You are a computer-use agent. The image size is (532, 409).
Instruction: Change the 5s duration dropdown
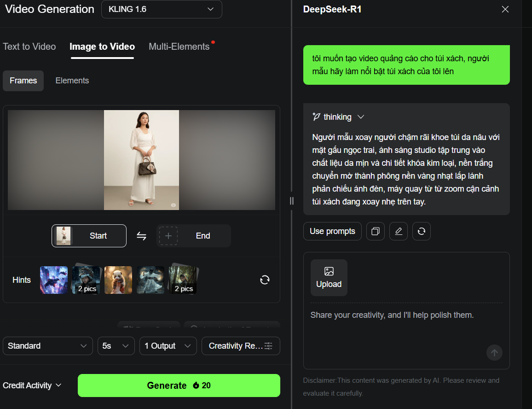coord(116,346)
